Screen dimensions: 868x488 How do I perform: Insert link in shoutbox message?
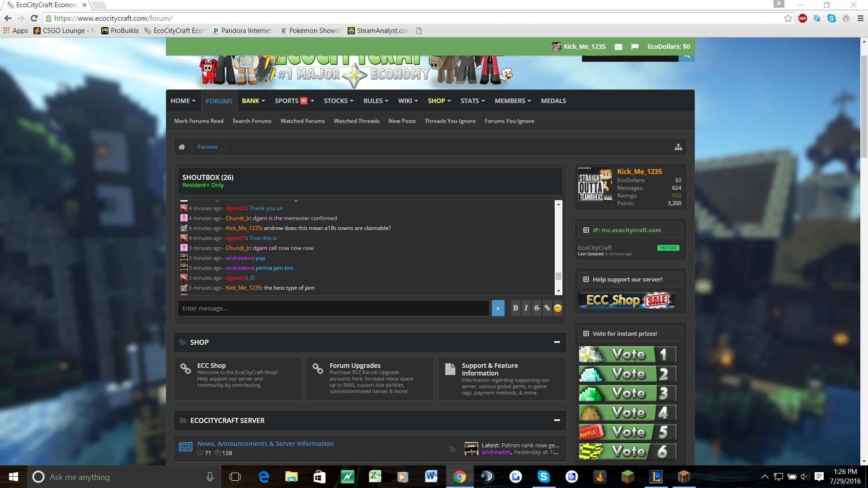click(x=547, y=308)
